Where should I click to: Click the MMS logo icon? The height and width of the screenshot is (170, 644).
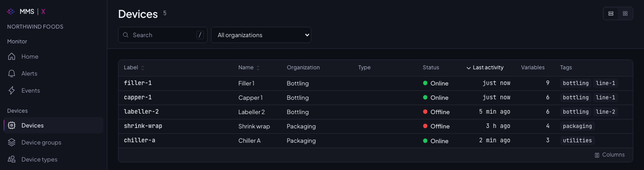(x=11, y=12)
